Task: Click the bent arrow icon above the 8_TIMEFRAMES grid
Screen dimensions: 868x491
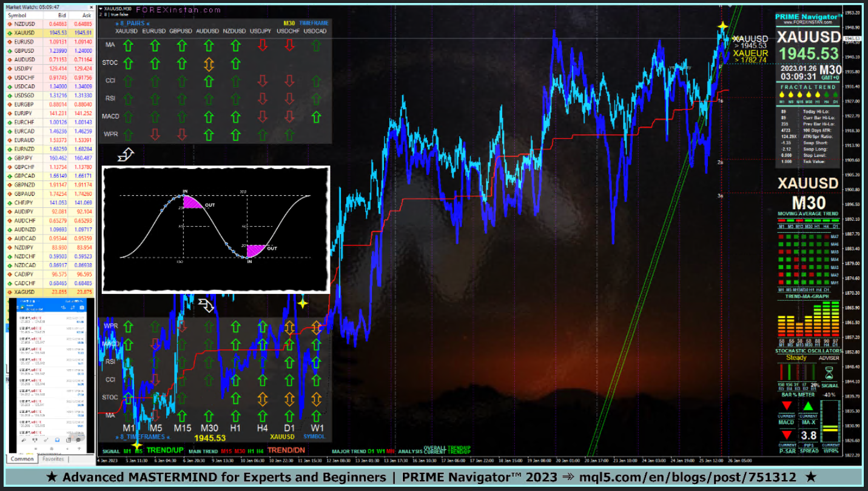Action: tap(207, 304)
